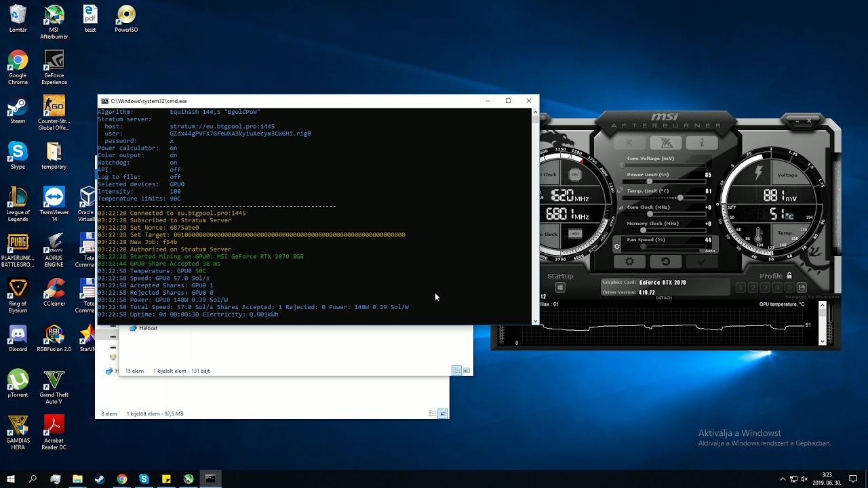Screen dimensions: 868x488
Task: Adjust the Power Limit slider
Action: (650, 182)
